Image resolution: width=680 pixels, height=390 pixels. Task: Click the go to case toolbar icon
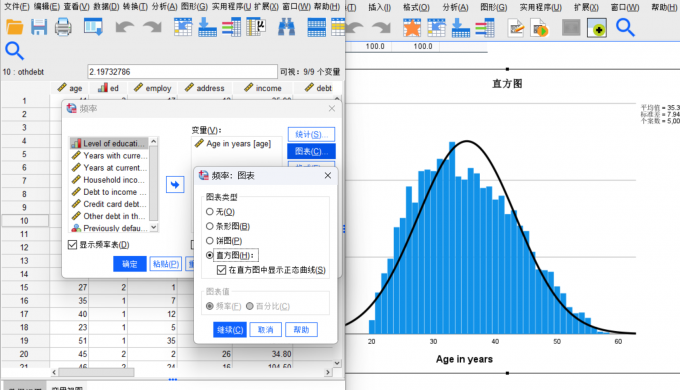click(x=183, y=27)
